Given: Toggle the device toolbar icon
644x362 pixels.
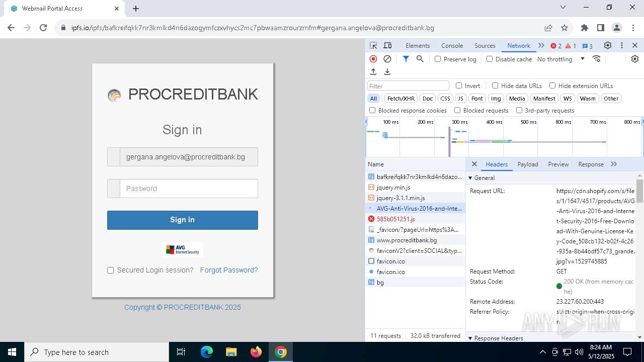Looking at the screenshot, I should click(387, 45).
